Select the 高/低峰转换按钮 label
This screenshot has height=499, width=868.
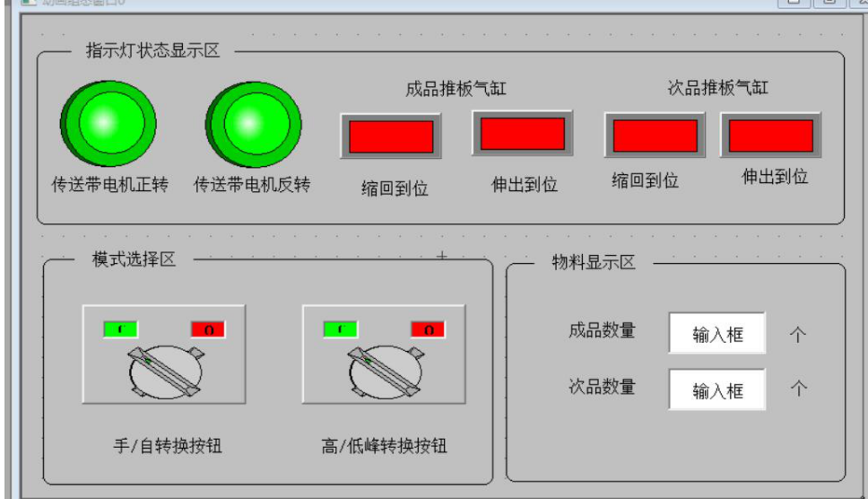[384, 445]
